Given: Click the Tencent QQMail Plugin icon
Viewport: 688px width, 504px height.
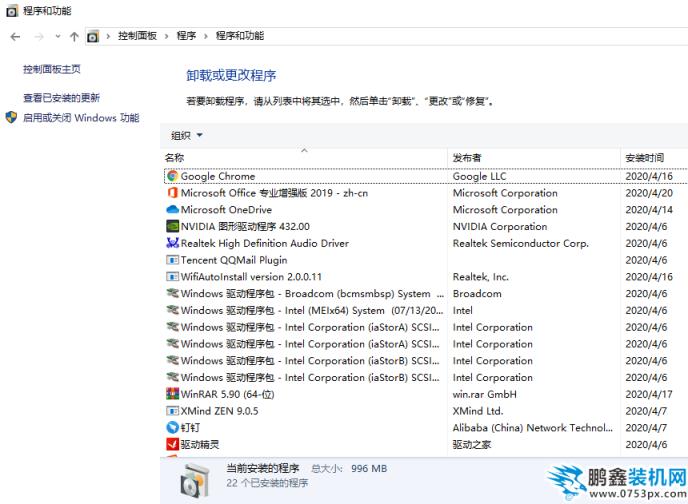Looking at the screenshot, I should tap(172, 260).
